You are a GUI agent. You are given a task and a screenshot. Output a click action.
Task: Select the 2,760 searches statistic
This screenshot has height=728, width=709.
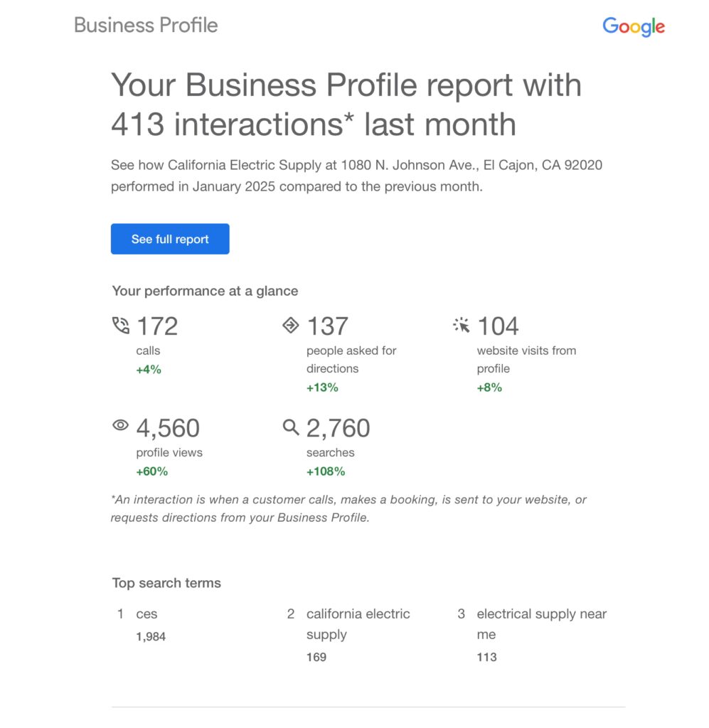coord(338,428)
